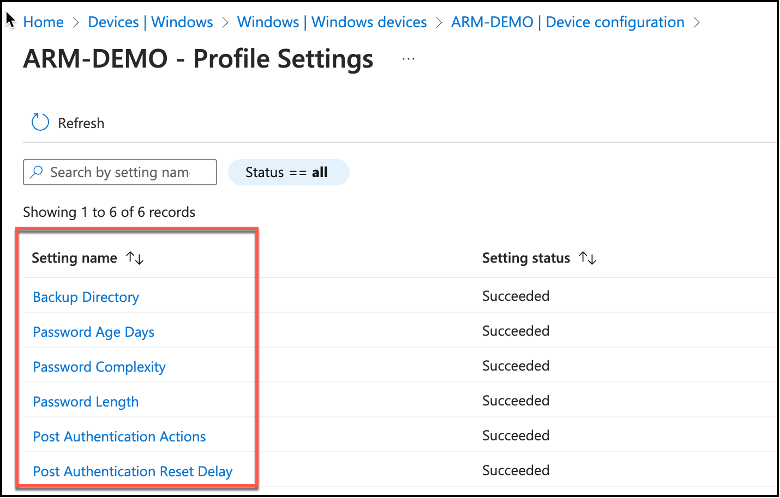Screen dimensions: 780x498
Task: Click the Setting name column header
Action: click(74, 258)
